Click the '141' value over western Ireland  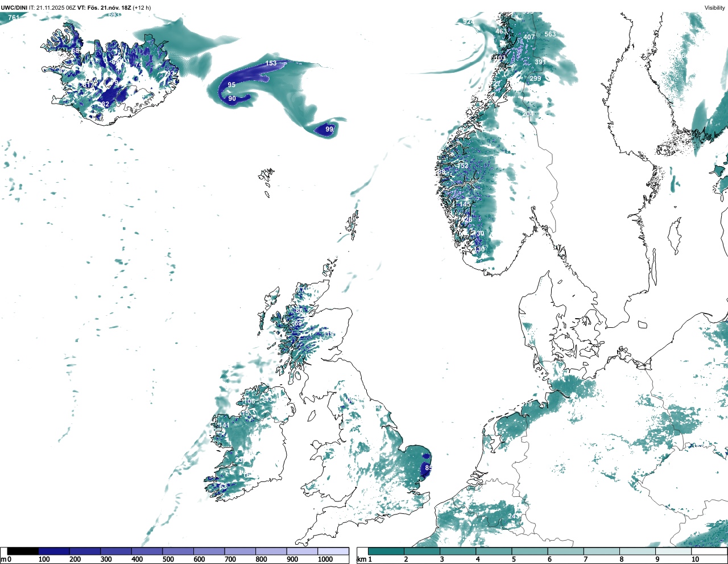225,425
